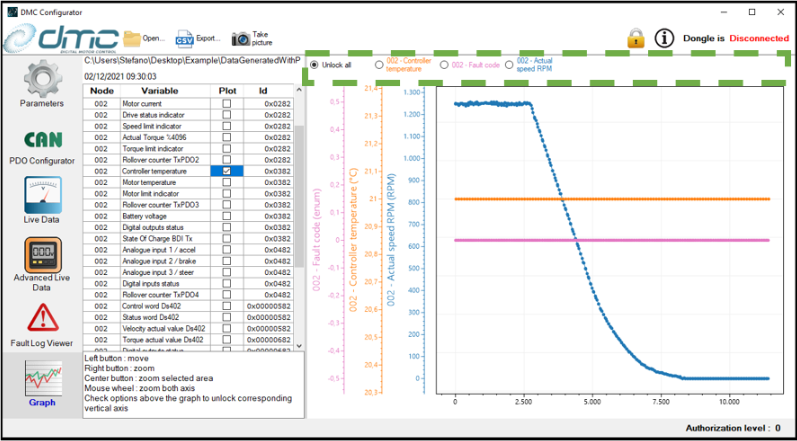Select the Torque actual value Ds402 cell
This screenshot has width=797, height=441.
165,339
